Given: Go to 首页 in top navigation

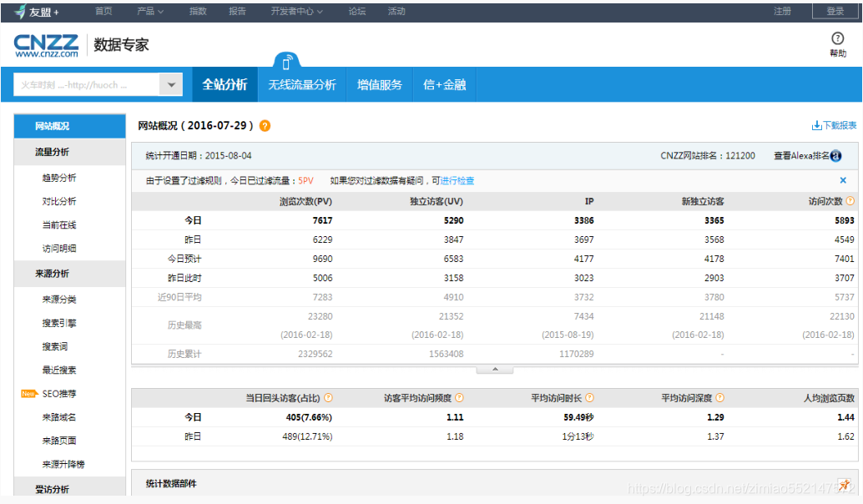Looking at the screenshot, I should (103, 11).
